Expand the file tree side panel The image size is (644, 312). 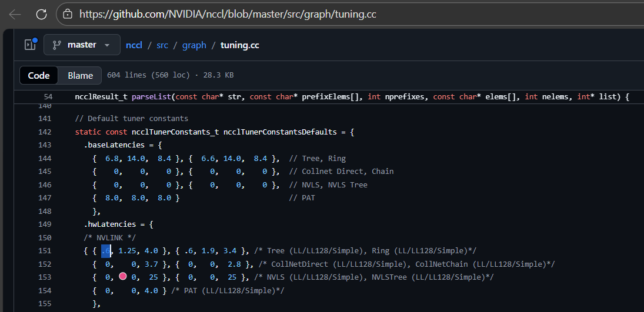point(29,45)
